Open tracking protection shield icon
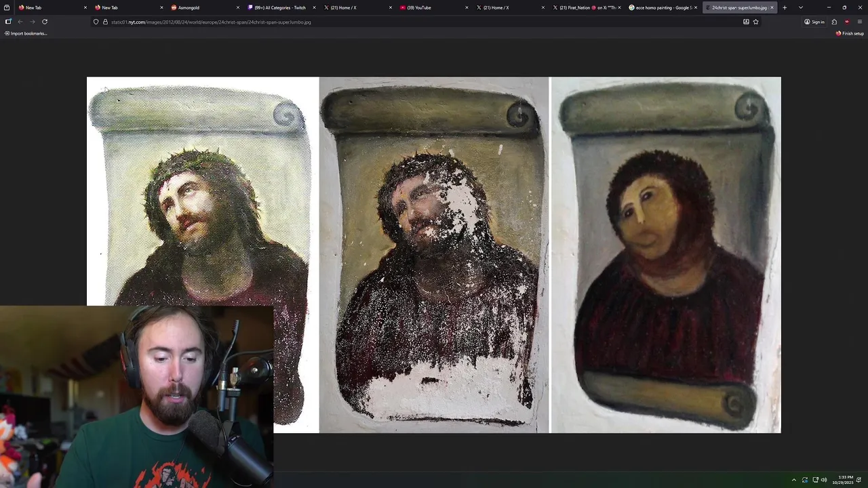This screenshot has width=868, height=488. pos(96,22)
